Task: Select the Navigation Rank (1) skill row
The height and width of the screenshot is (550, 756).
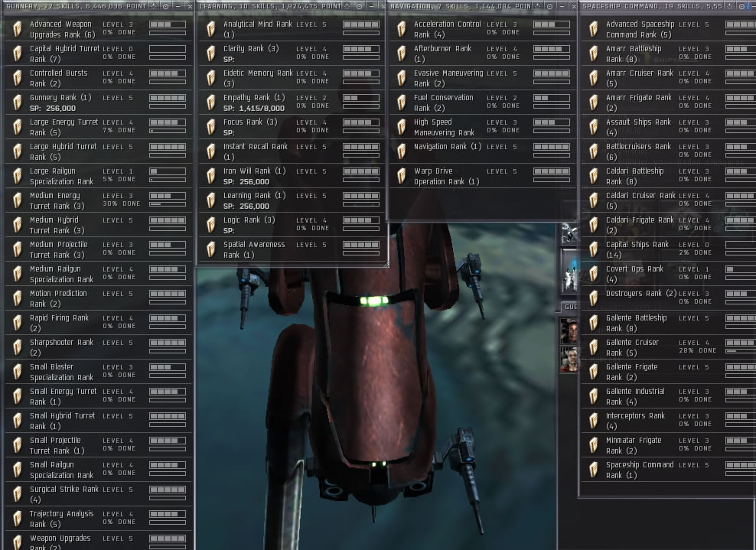Action: pyautogui.click(x=482, y=151)
